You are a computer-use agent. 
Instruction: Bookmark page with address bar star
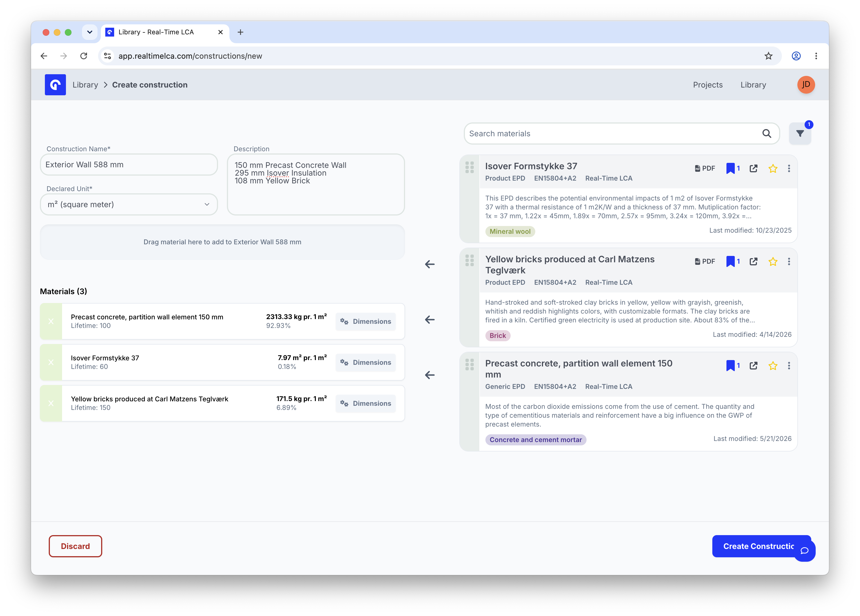768,56
